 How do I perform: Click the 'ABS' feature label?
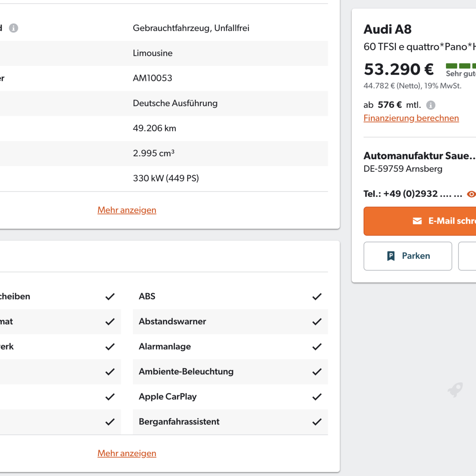147,296
